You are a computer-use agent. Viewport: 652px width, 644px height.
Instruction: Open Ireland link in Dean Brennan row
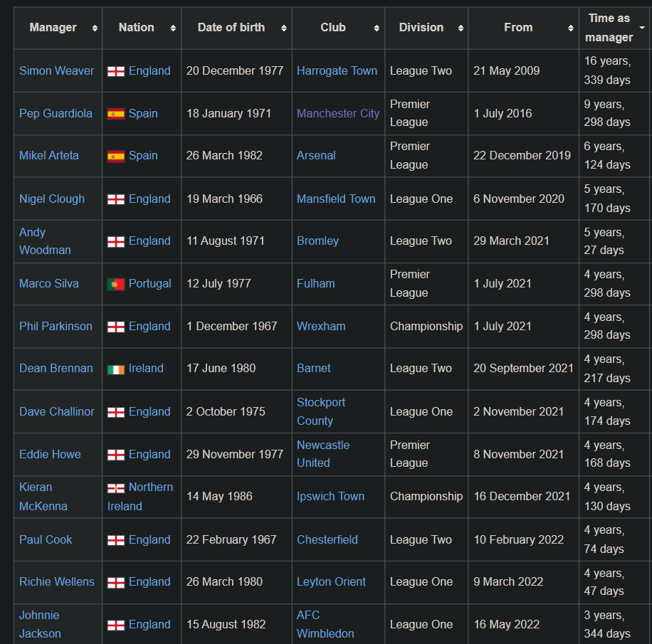click(146, 369)
